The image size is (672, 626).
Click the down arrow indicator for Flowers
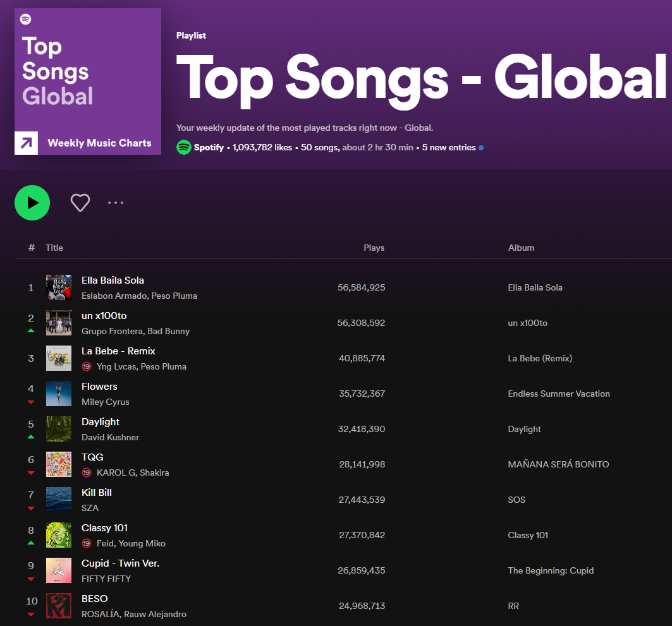[x=31, y=402]
